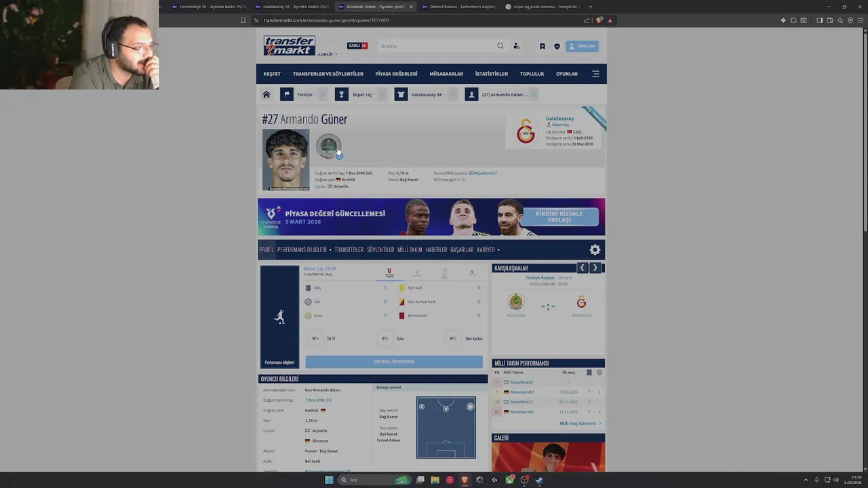
Task: Select the HABERLER tab
Action: 436,249
